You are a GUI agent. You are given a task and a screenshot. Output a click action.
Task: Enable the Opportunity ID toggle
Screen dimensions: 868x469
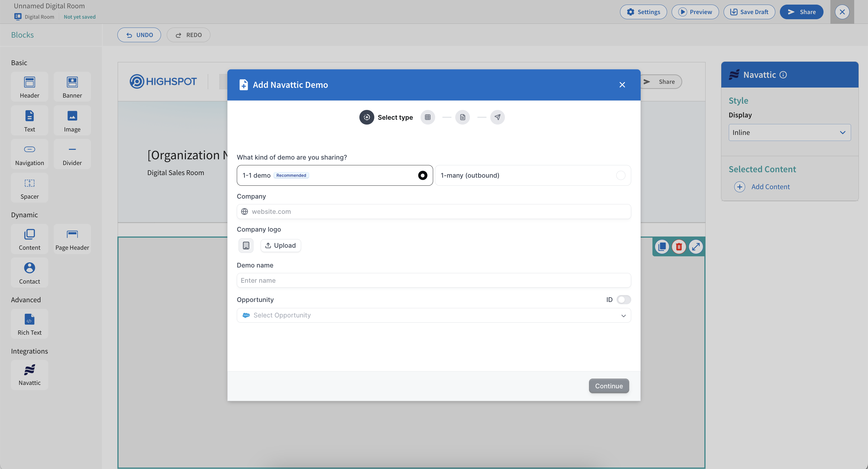click(x=623, y=300)
